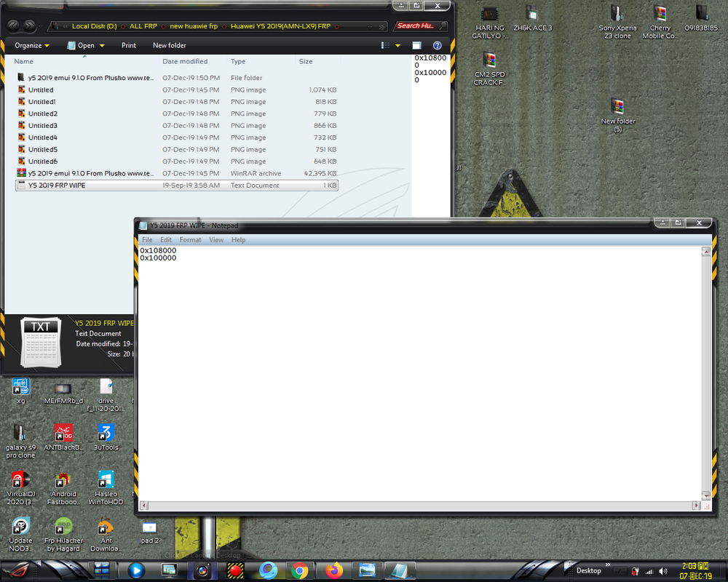Select ipad 2 desktop icon

click(149, 533)
